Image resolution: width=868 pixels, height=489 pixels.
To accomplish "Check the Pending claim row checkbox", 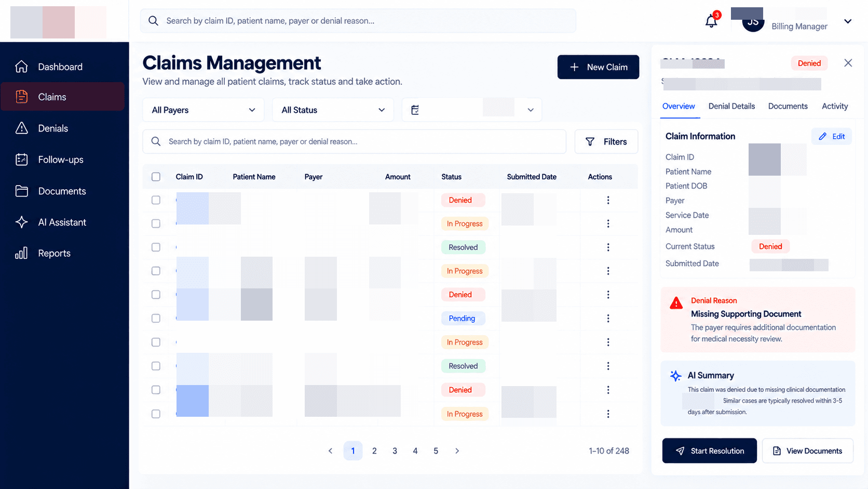I will (156, 318).
